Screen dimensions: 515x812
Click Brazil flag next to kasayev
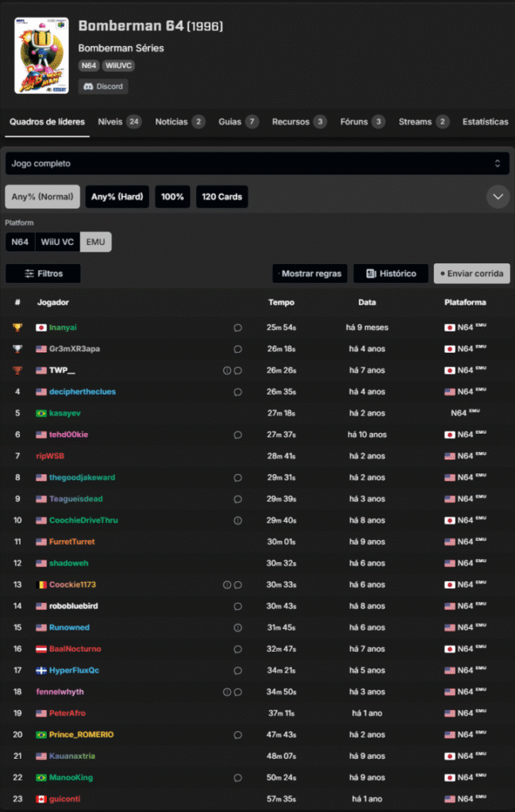pyautogui.click(x=41, y=413)
